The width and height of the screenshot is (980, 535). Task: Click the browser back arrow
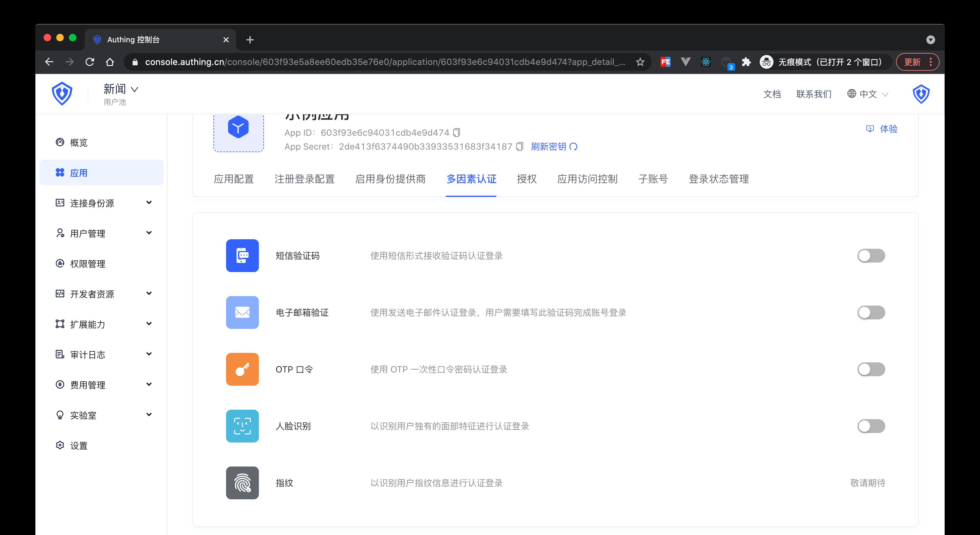click(49, 62)
